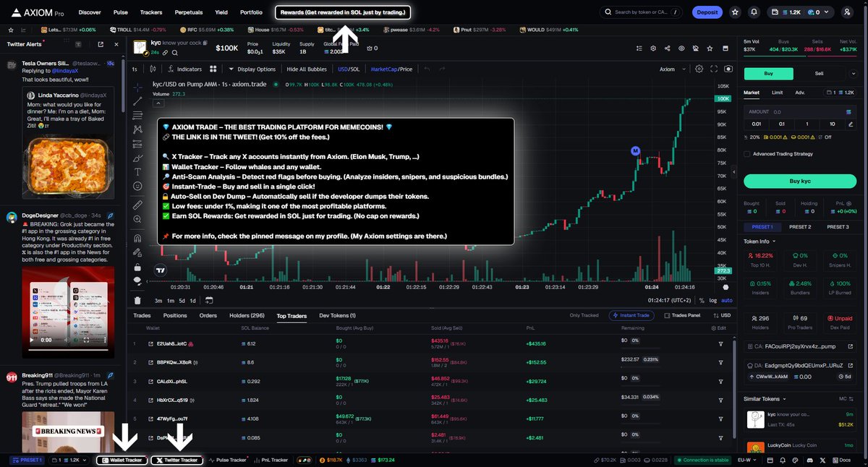Select the PRESET 2 tab
The width and height of the screenshot is (868, 467).
(x=799, y=227)
